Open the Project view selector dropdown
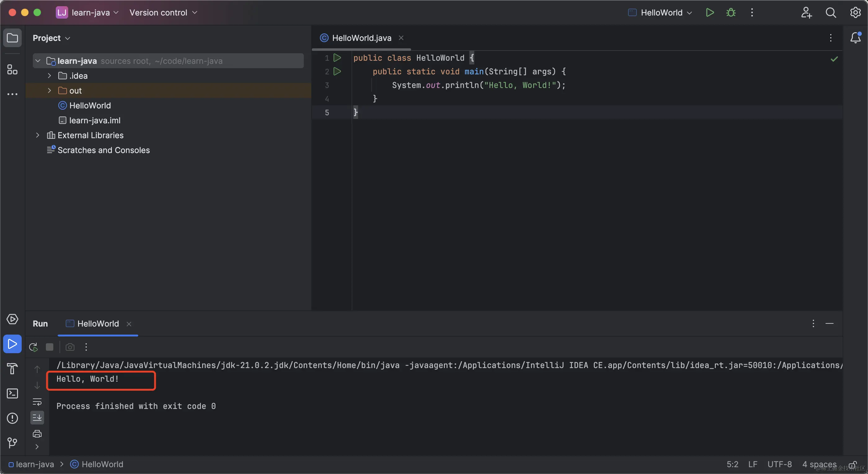Viewport: 868px width, 474px height. point(51,38)
